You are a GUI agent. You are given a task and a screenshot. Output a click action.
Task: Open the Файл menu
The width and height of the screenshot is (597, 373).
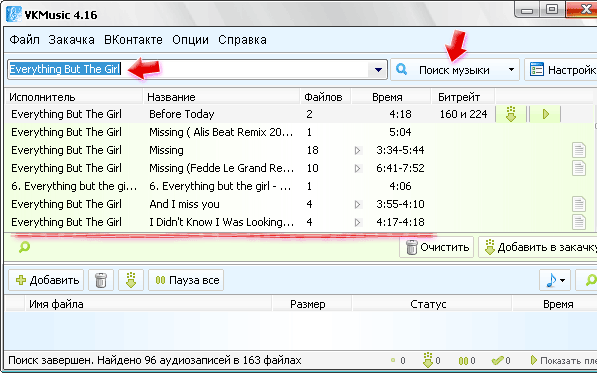tap(24, 40)
